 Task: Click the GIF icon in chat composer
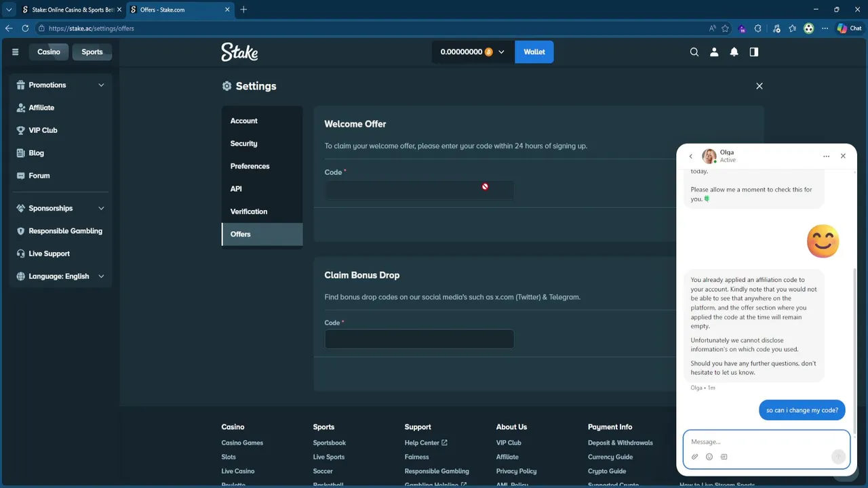tap(724, 457)
